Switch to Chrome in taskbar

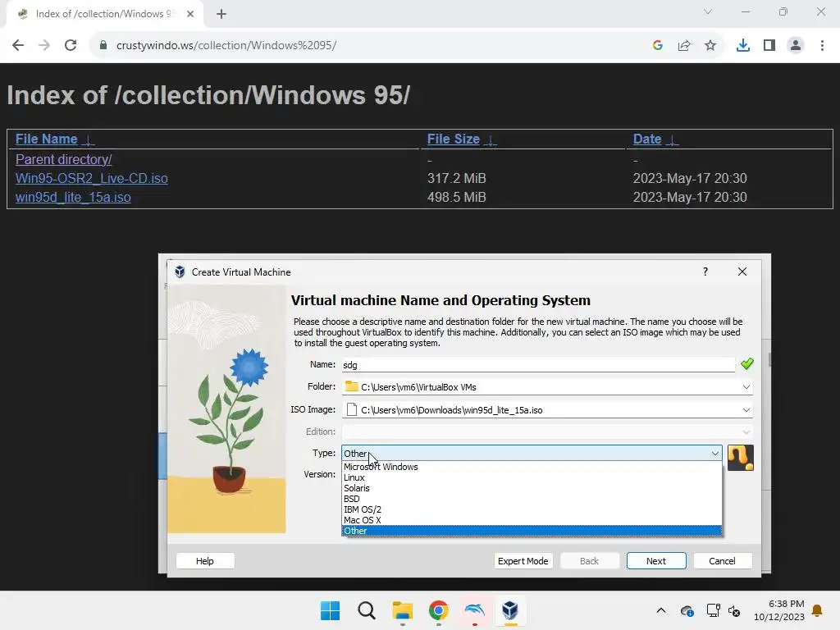[438, 610]
